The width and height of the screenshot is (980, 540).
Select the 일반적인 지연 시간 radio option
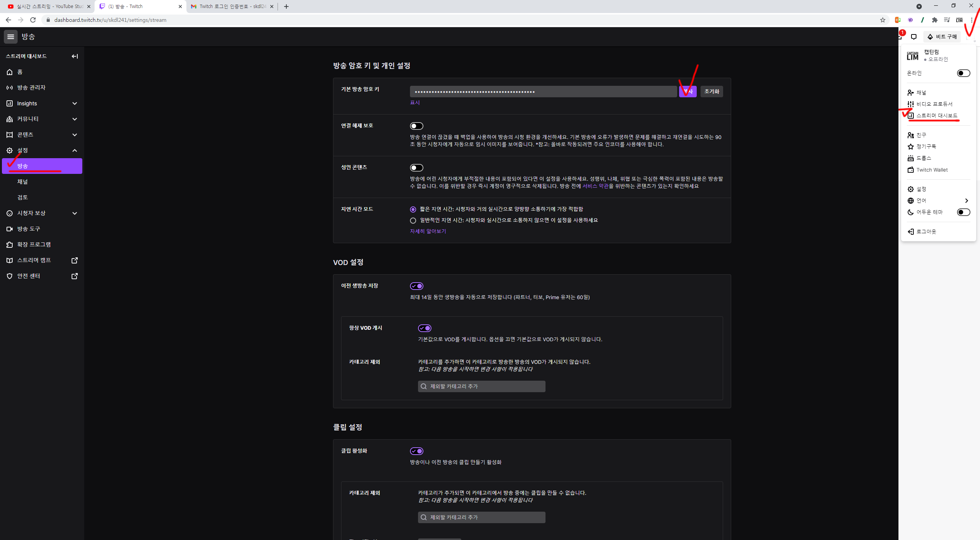(413, 221)
